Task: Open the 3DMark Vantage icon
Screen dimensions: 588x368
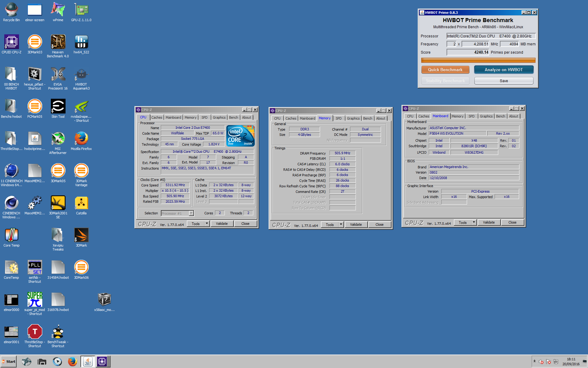Action: (x=81, y=175)
